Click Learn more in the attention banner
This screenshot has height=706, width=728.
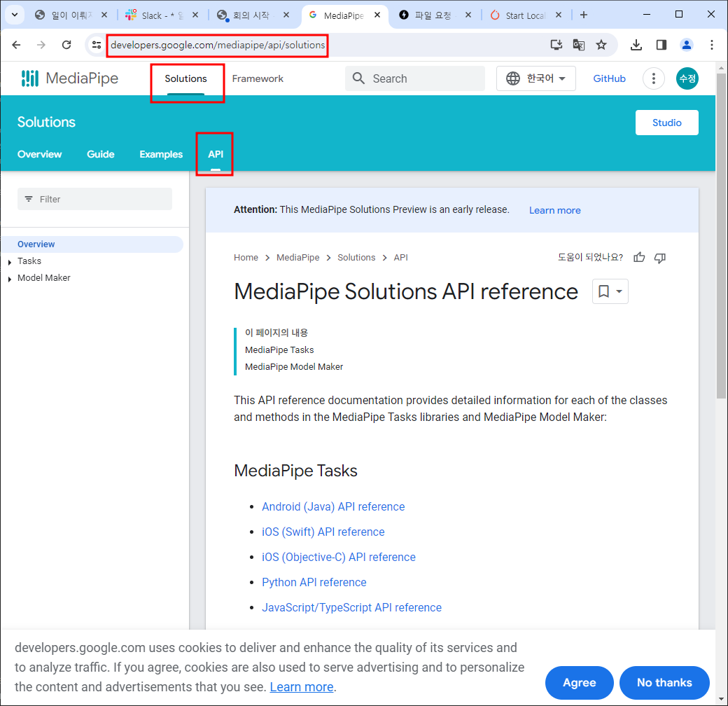(555, 210)
